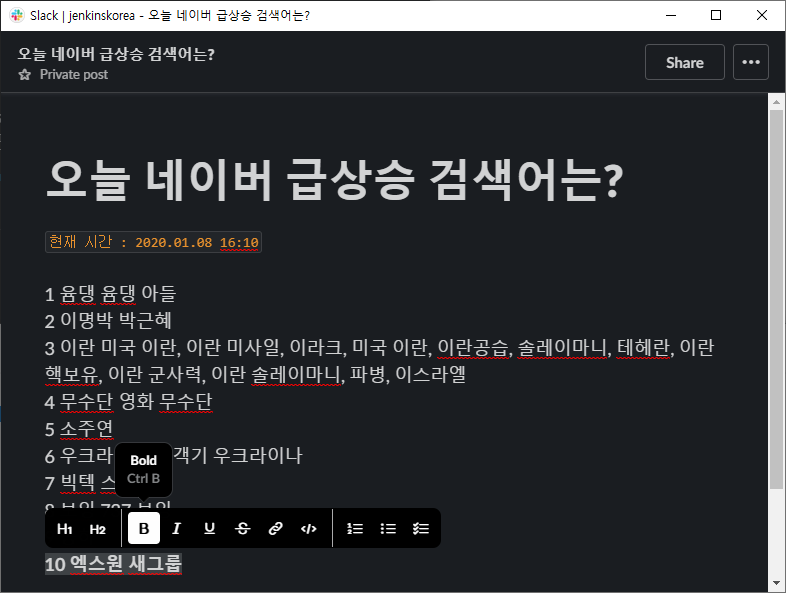786x593 pixels.
Task: Star this private post
Action: pos(24,75)
